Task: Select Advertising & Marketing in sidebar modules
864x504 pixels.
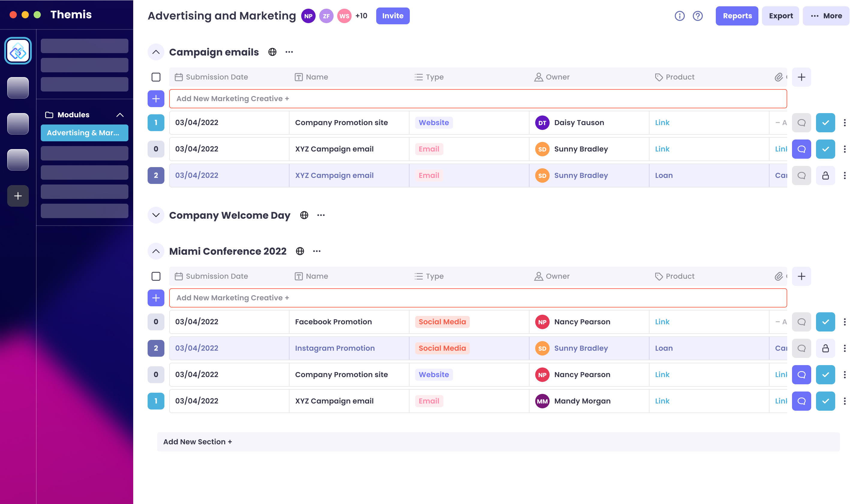Action: coord(84,133)
